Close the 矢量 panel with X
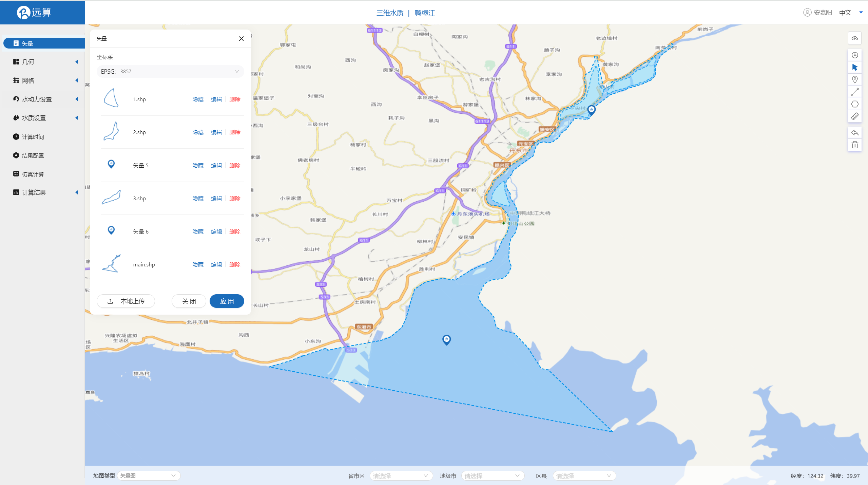Image resolution: width=868 pixels, height=485 pixels. [241, 39]
